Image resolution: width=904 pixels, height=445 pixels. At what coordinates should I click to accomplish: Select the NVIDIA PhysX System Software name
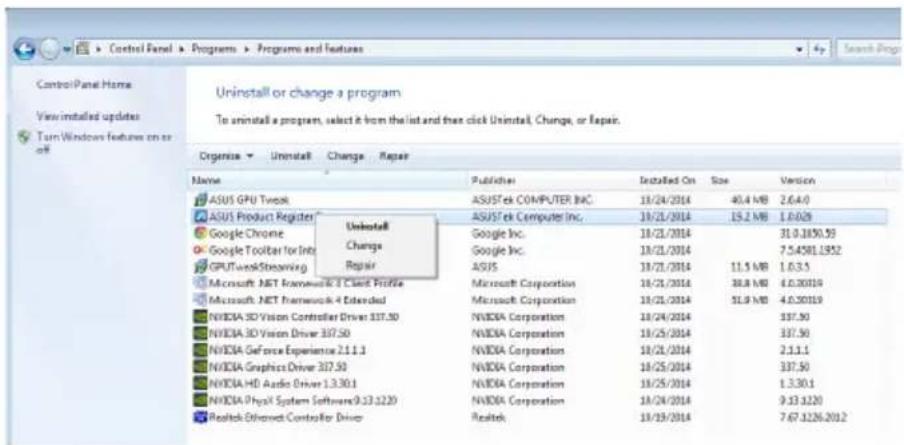pyautogui.click(x=303, y=400)
